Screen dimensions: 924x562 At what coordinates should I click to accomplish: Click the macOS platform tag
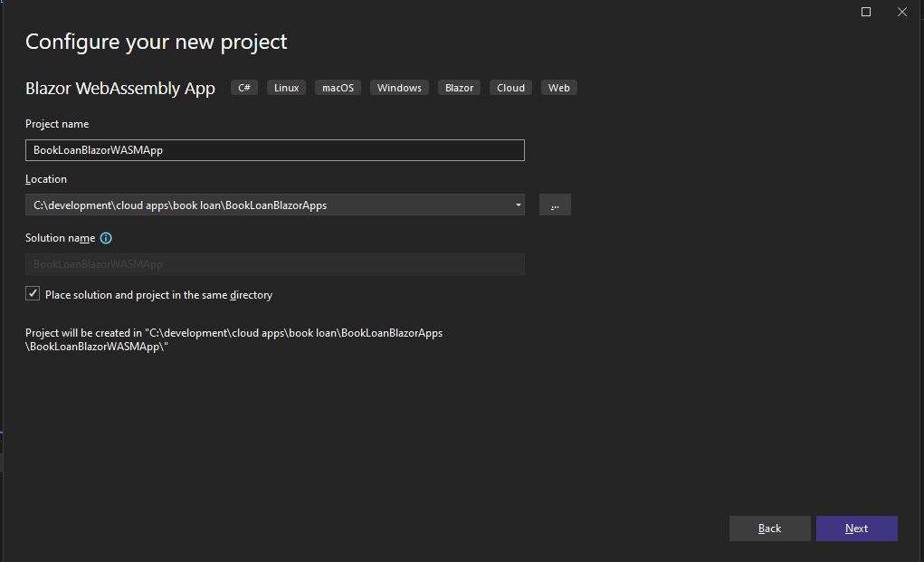point(338,88)
